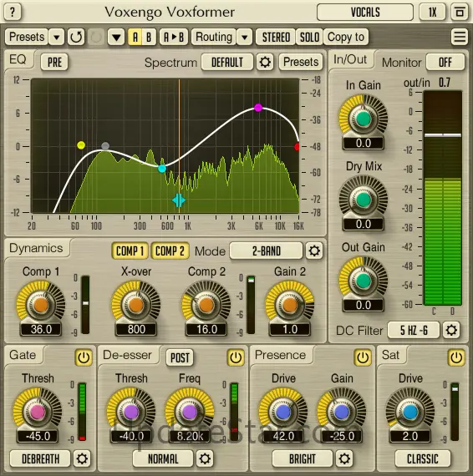Open DC Filter 5 HZ -6 selector
The height and width of the screenshot is (476, 473).
(x=414, y=330)
